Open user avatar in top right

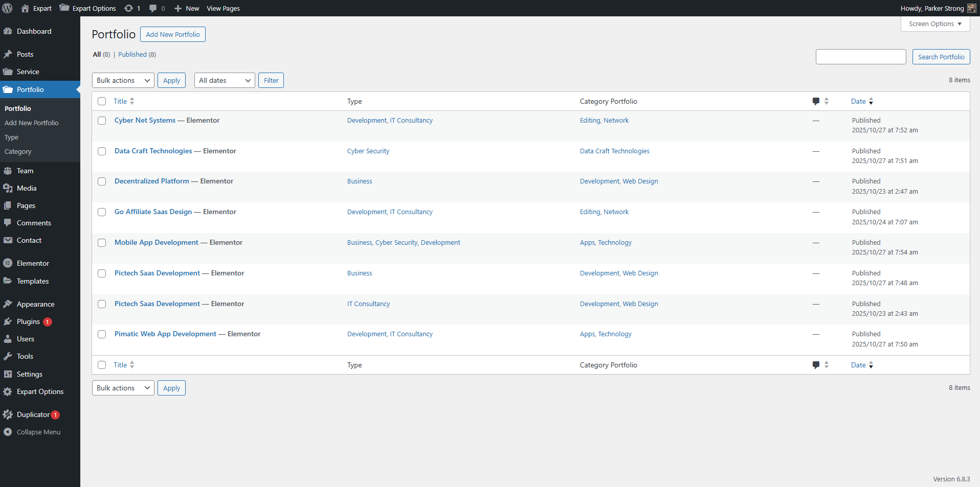[971, 8]
